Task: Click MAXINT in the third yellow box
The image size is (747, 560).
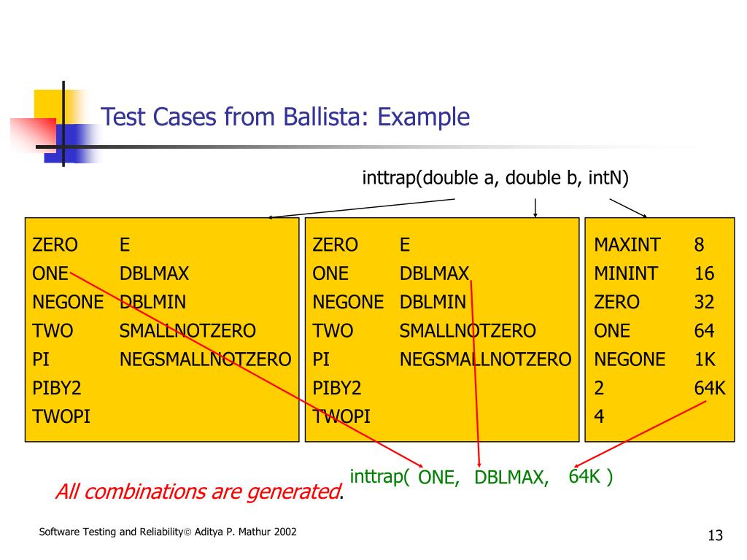Action: pos(627,245)
